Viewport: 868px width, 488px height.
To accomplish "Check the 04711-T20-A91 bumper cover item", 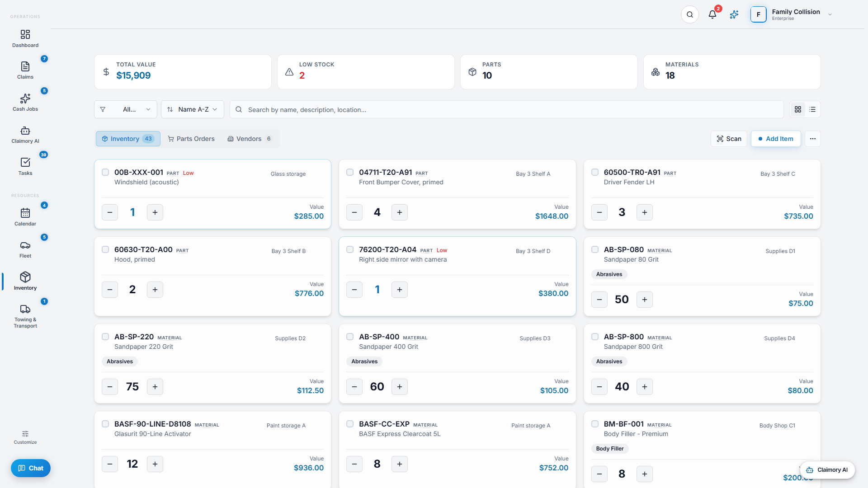I will point(350,172).
